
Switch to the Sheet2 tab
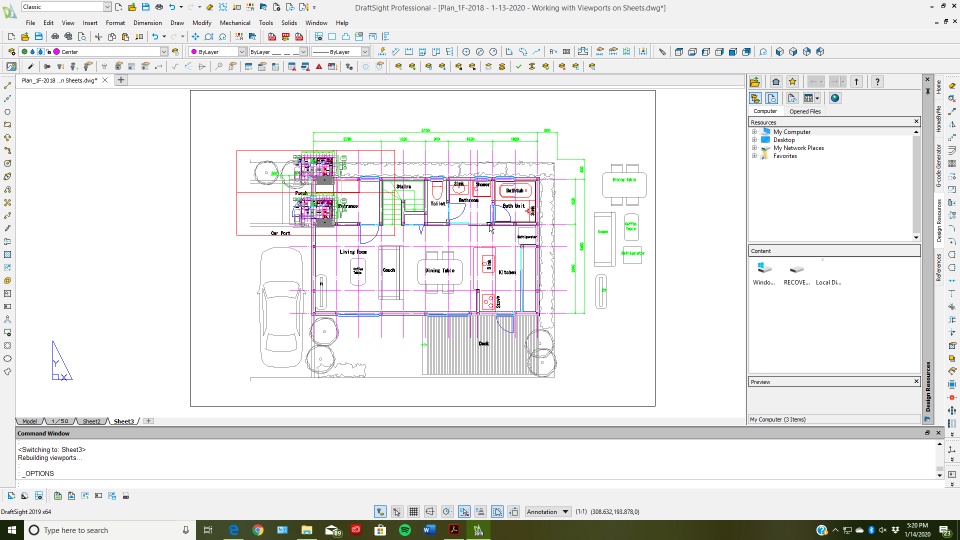tap(91, 421)
